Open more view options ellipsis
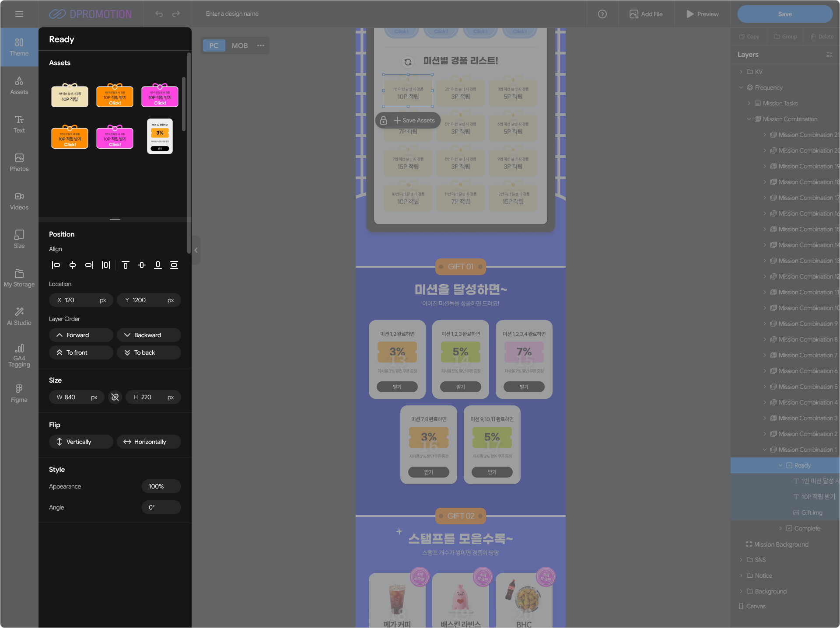Image resolution: width=840 pixels, height=628 pixels. coord(261,45)
